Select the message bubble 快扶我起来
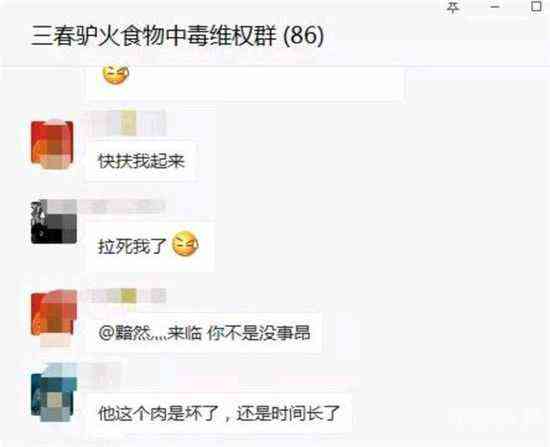Viewport: 550px width, 447px height. coord(141,161)
